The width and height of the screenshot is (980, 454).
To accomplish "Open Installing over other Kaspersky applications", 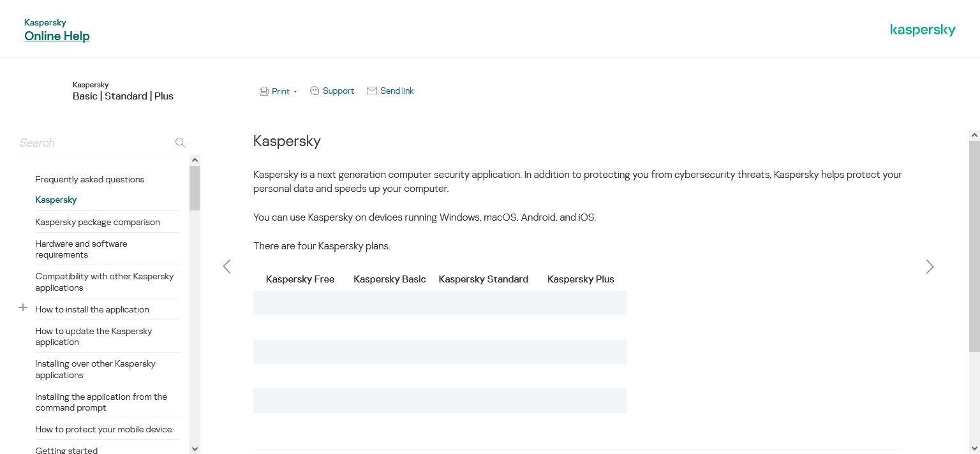I will pos(96,369).
